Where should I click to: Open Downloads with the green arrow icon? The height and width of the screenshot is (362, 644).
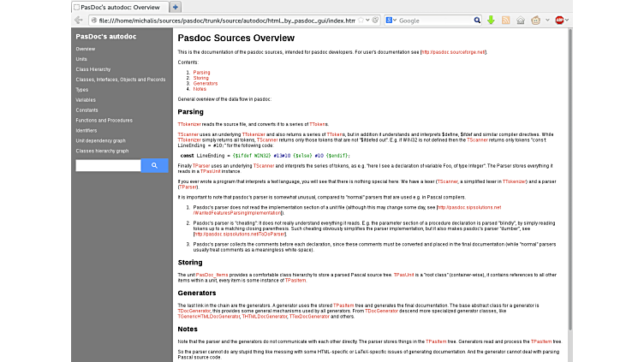click(492, 20)
